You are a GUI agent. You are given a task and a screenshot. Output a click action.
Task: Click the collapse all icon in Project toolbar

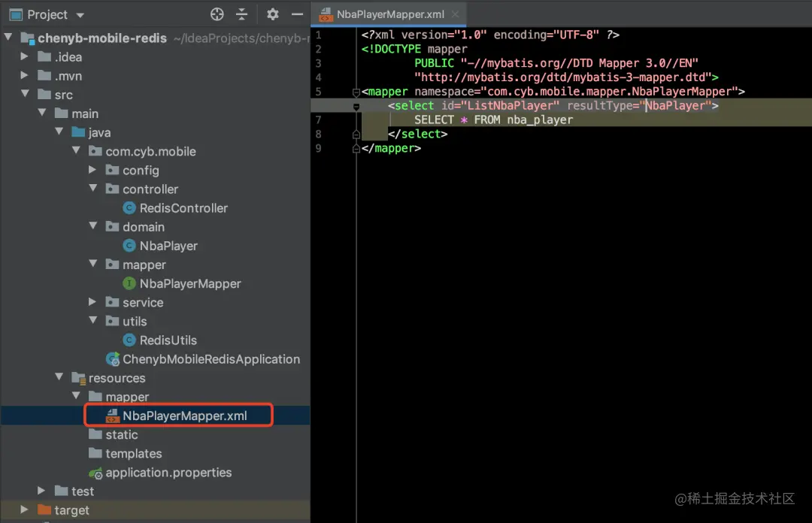(242, 14)
